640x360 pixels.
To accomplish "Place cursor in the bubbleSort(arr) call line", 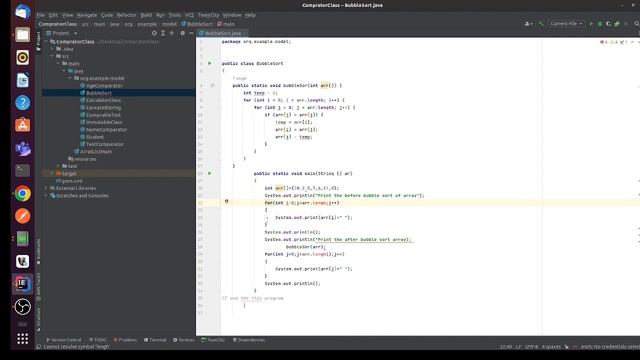I will (305, 247).
